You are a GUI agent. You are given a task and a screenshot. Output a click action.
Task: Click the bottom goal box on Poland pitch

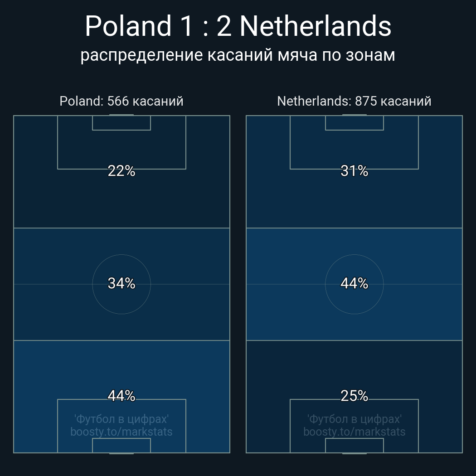coord(121,445)
